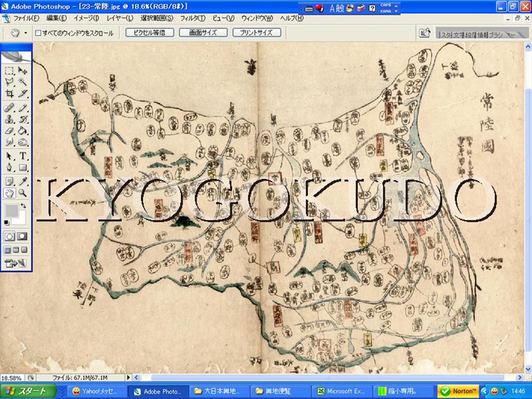The height and width of the screenshot is (399, 532).
Task: Open IME bar options arrow below minimize
Action: pyautogui.click(x=396, y=11)
